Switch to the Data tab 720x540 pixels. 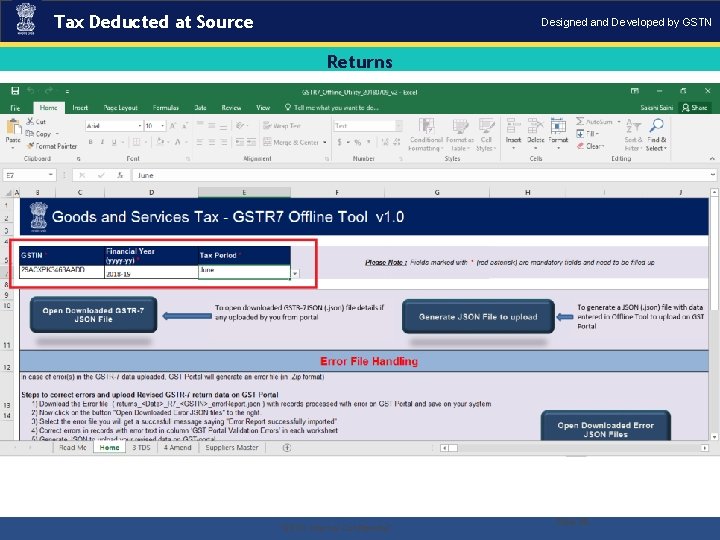200,107
